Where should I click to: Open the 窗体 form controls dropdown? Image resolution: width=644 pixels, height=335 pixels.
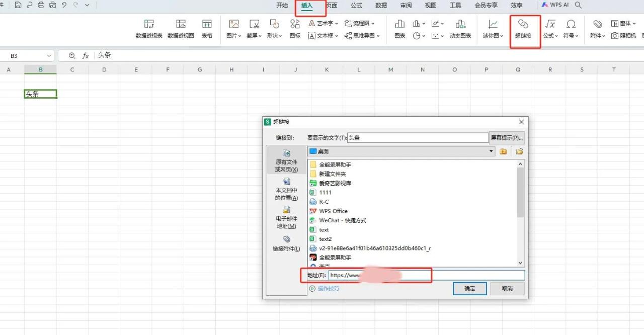pos(624,23)
